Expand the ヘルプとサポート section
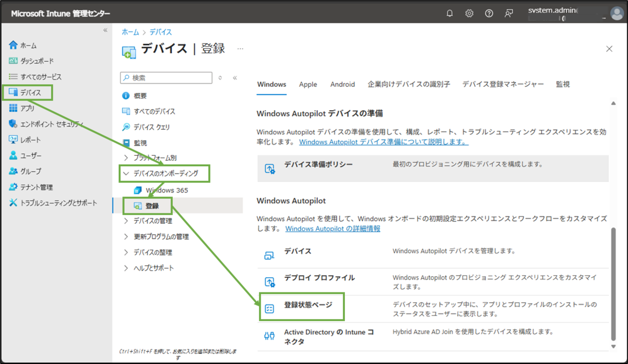Viewport: 628px width, 364px height. point(126,268)
